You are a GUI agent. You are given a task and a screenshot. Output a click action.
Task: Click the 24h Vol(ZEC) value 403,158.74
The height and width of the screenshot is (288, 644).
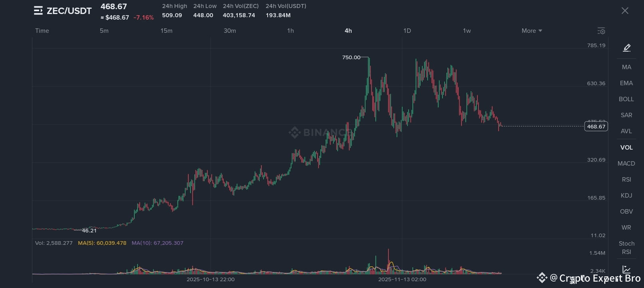(x=239, y=15)
